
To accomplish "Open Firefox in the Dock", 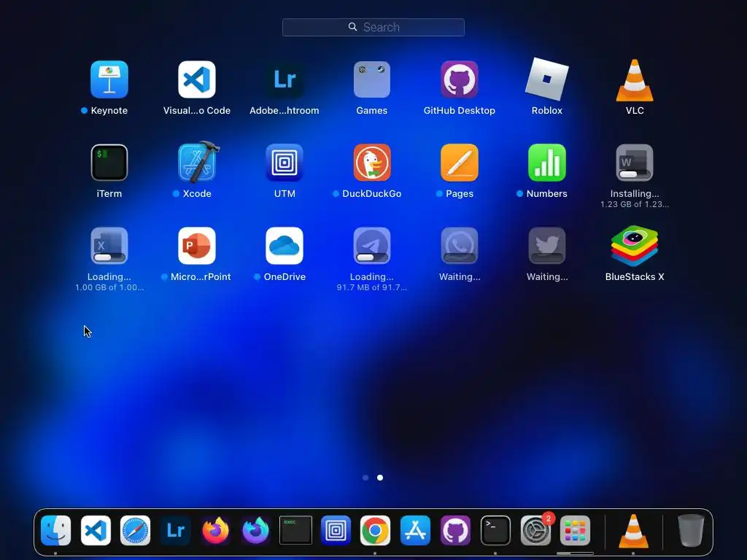I will (215, 531).
